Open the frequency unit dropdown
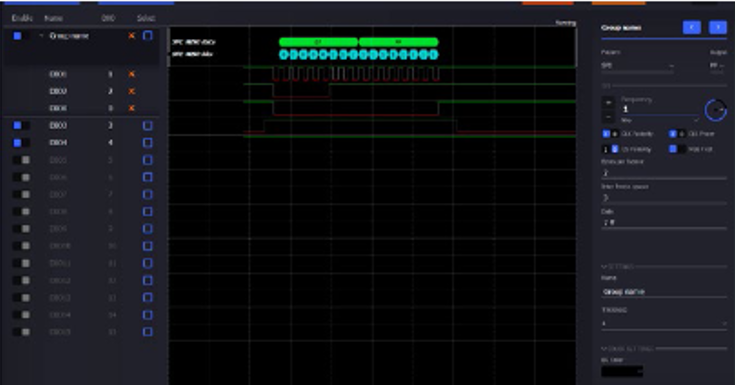This screenshot has height=385, width=735. (x=660, y=120)
